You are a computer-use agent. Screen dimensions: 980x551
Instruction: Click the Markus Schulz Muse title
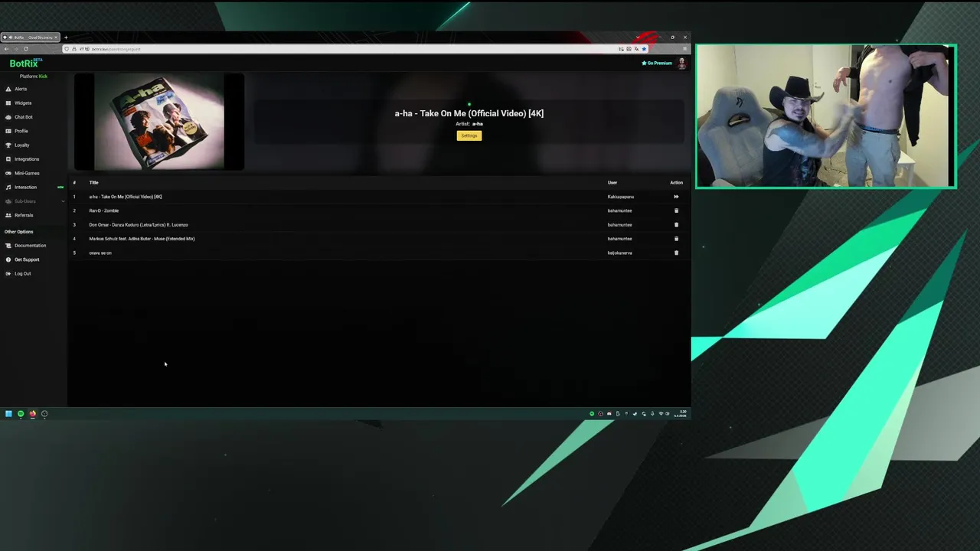(x=142, y=239)
